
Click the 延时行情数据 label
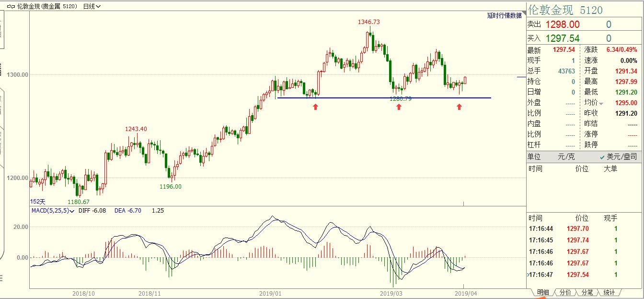(x=504, y=15)
